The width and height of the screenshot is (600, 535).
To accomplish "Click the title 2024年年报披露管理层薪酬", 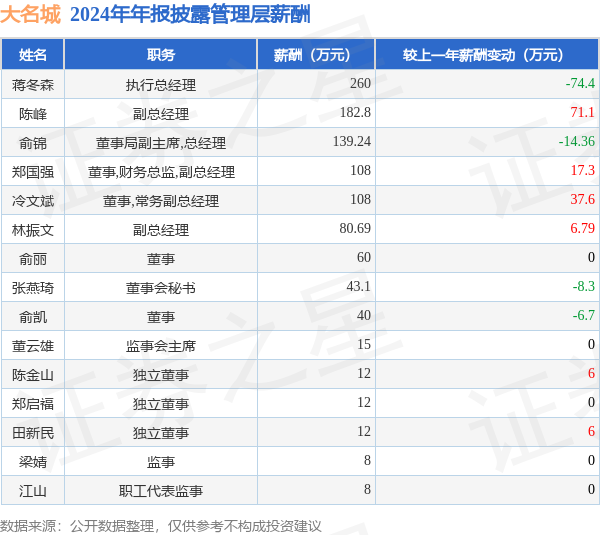I will [190, 14].
